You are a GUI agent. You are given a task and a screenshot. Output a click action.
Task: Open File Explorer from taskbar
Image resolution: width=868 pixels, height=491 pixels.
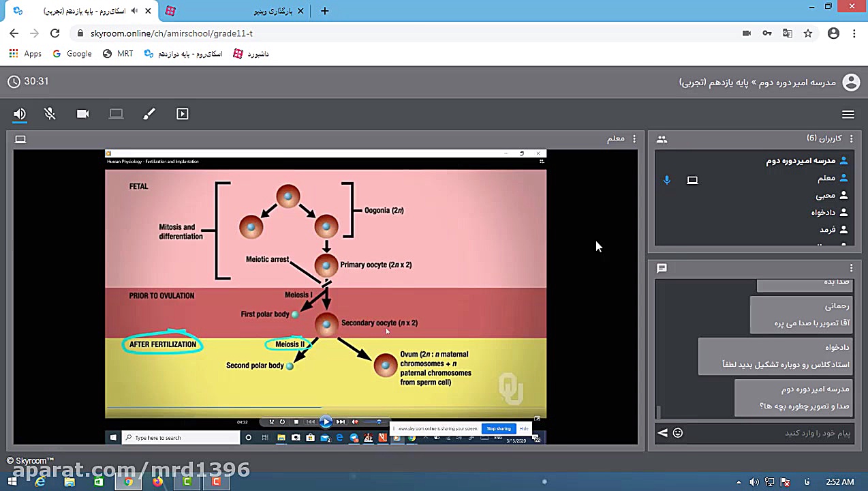[69, 481]
